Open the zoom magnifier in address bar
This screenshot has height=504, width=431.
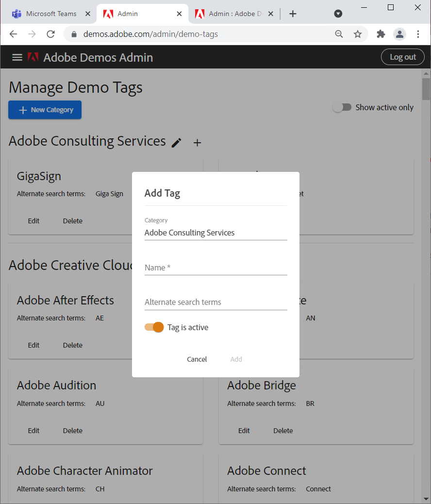(x=339, y=34)
